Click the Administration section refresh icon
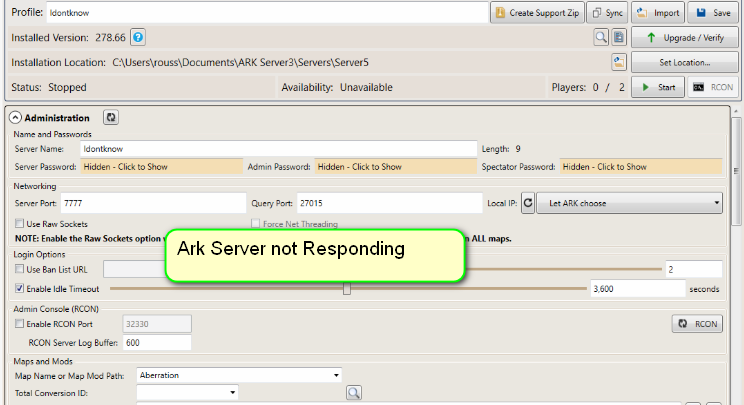Screen dimensions: 744x405 point(111,117)
